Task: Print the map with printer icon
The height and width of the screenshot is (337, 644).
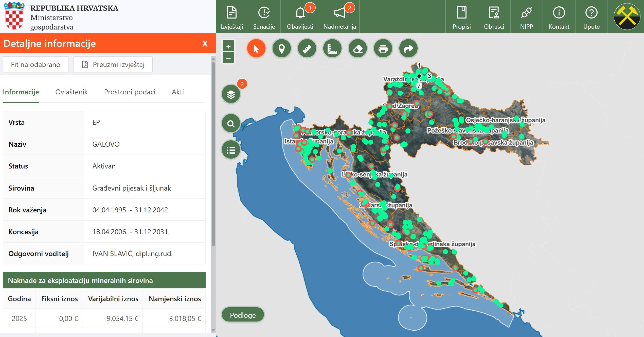Action: (x=383, y=48)
